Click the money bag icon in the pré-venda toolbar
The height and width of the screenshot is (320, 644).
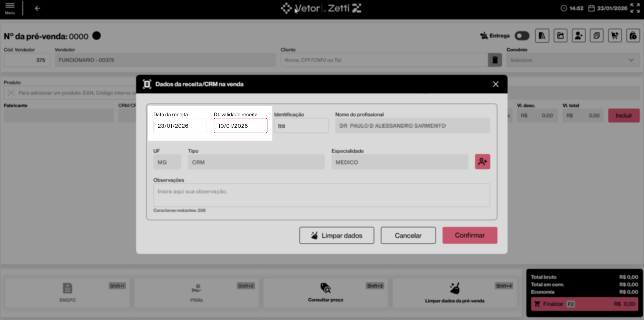pyautogui.click(x=633, y=36)
